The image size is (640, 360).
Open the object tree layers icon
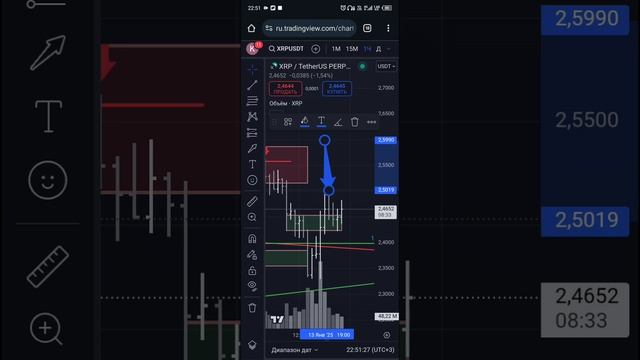click(x=252, y=345)
